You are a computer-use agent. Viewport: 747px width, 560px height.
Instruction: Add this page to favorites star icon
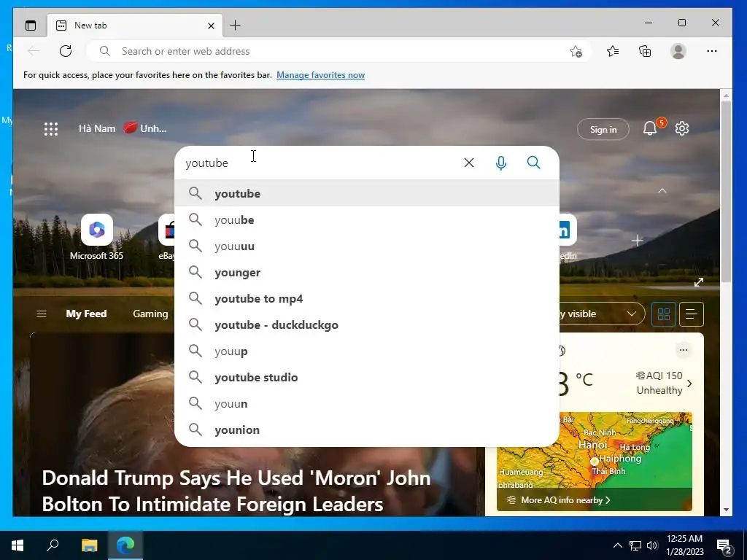pos(576,52)
